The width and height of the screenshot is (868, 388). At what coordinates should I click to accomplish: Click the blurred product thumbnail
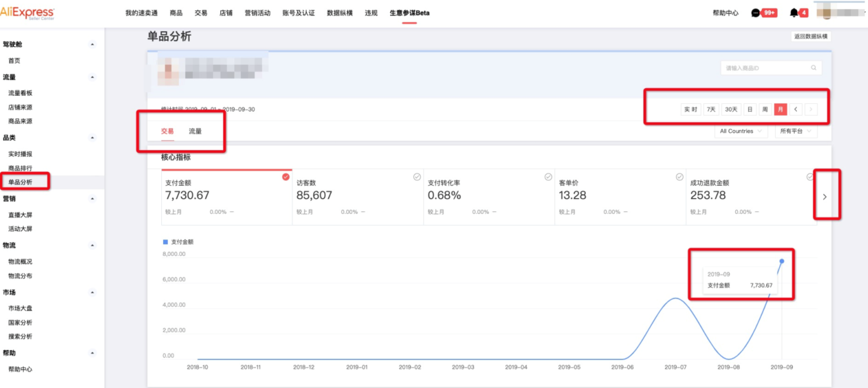[x=168, y=71]
